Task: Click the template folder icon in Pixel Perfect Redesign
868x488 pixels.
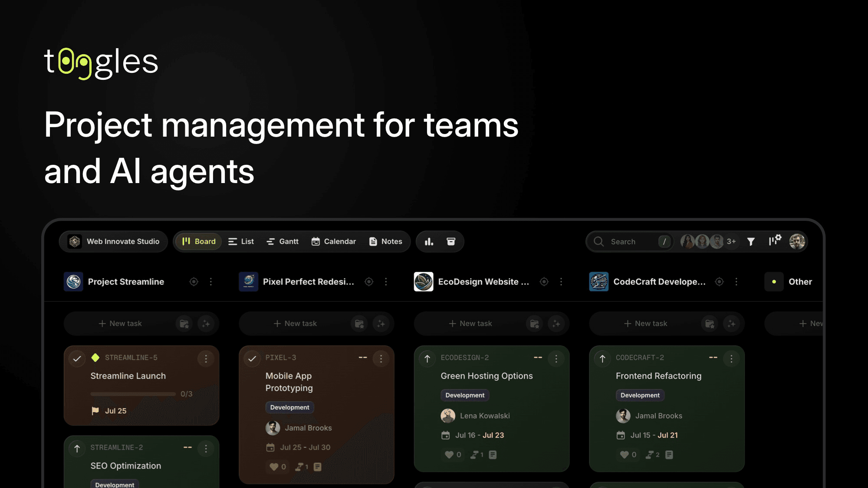Action: click(359, 324)
